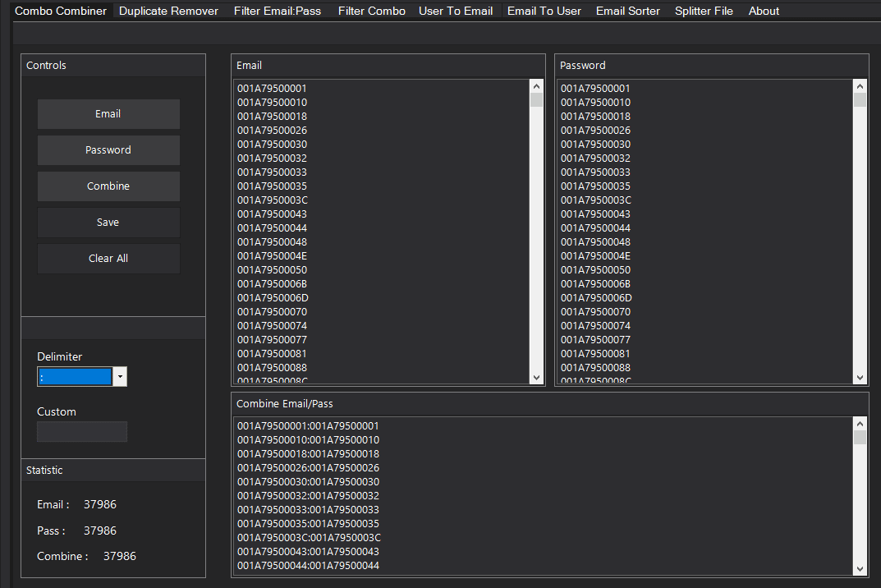
Task: Select 001A79500088 in the Email list
Action: [x=272, y=368]
